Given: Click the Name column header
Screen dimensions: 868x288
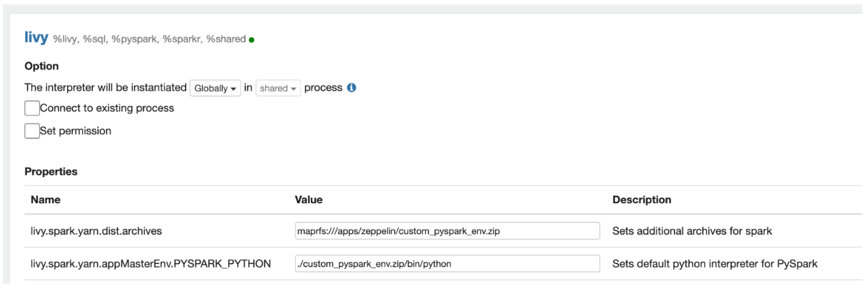Looking at the screenshot, I should (45, 200).
